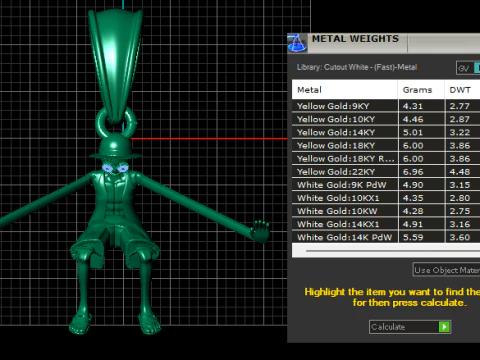This screenshot has height=360, width=480.
Task: Select the Yellow Gold:18KY row
Action: (x=386, y=145)
